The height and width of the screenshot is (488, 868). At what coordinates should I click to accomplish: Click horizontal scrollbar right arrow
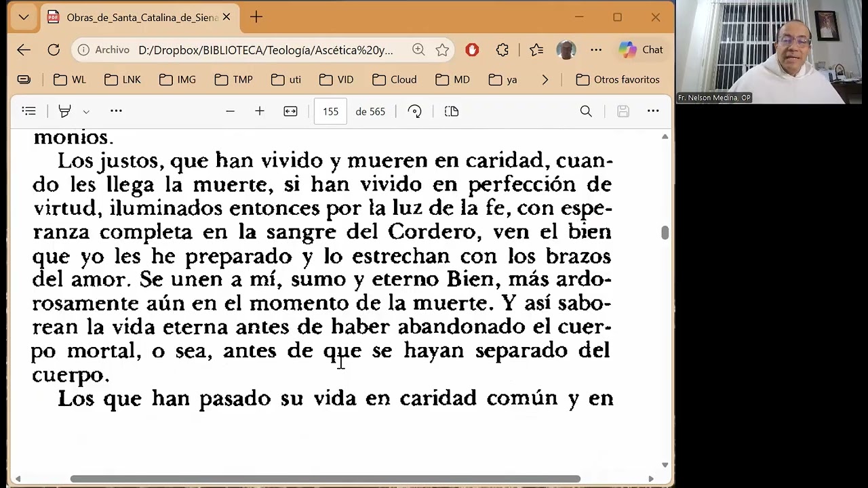(x=651, y=479)
